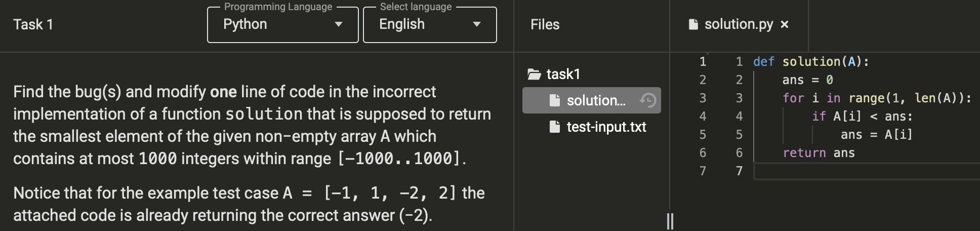This screenshot has width=980, height=231.
Task: Click the panel resize handle between files and editor
Action: click(670, 221)
